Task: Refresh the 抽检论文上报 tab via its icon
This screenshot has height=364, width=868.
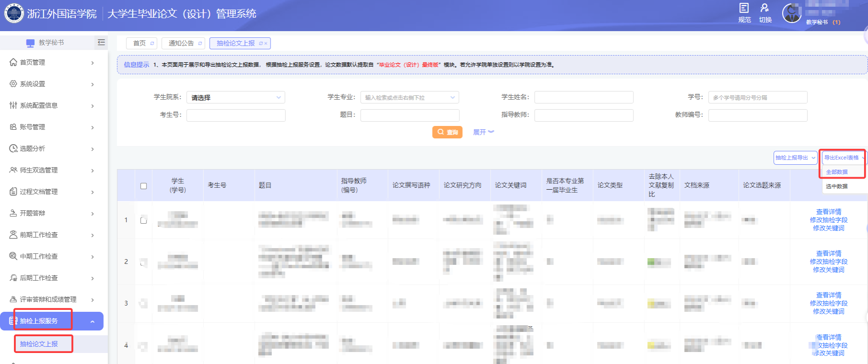Action: click(261, 44)
